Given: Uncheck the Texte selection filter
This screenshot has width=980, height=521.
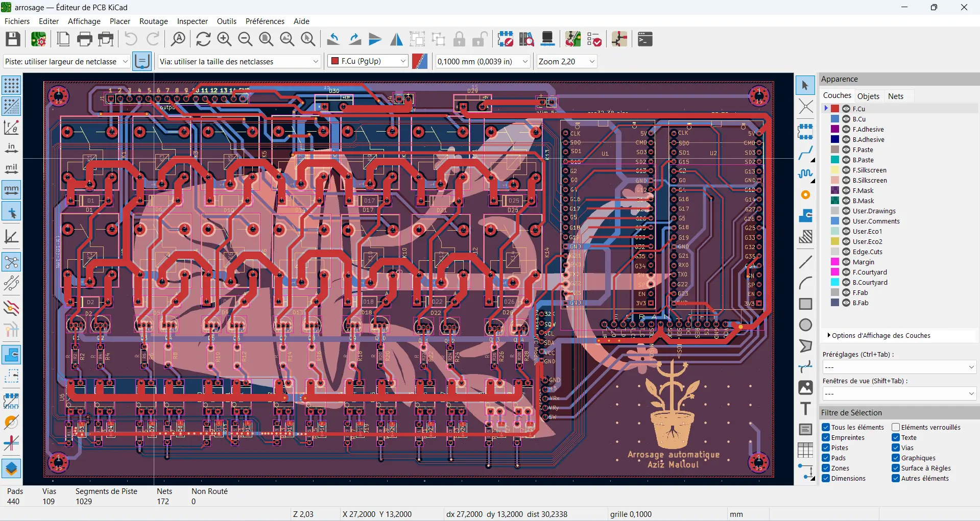Looking at the screenshot, I should click(896, 437).
